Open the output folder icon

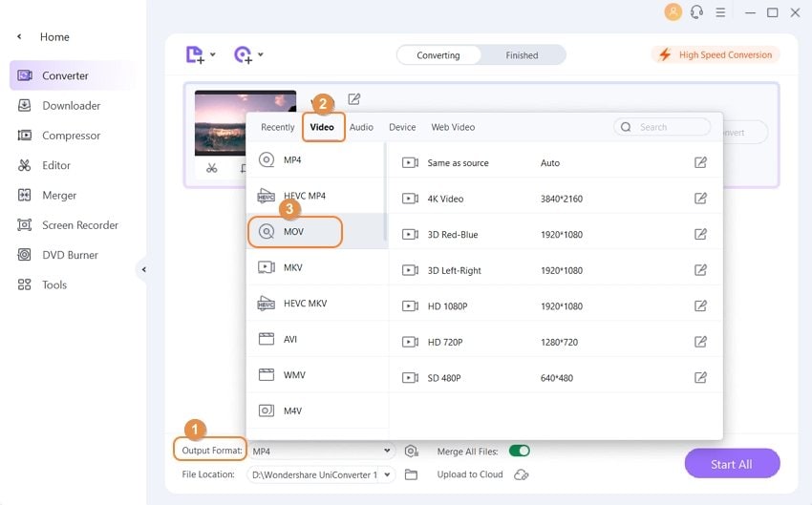(411, 474)
